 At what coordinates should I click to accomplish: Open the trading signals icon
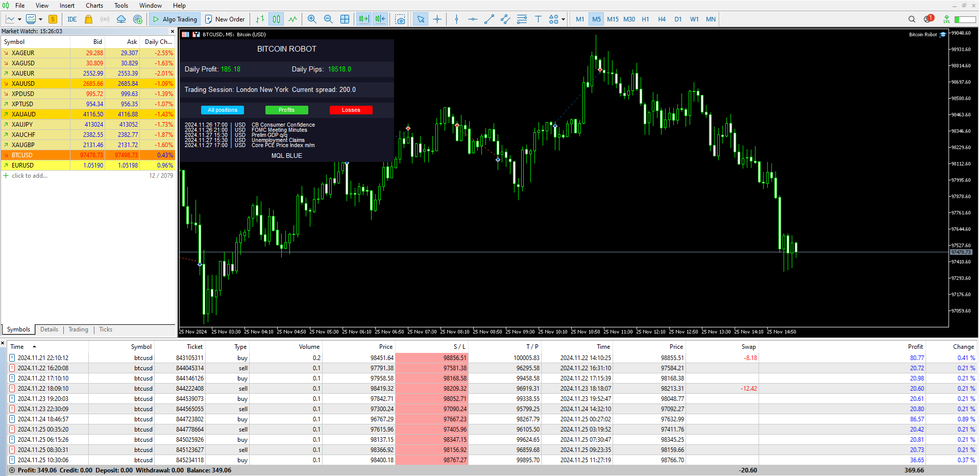[x=105, y=19]
